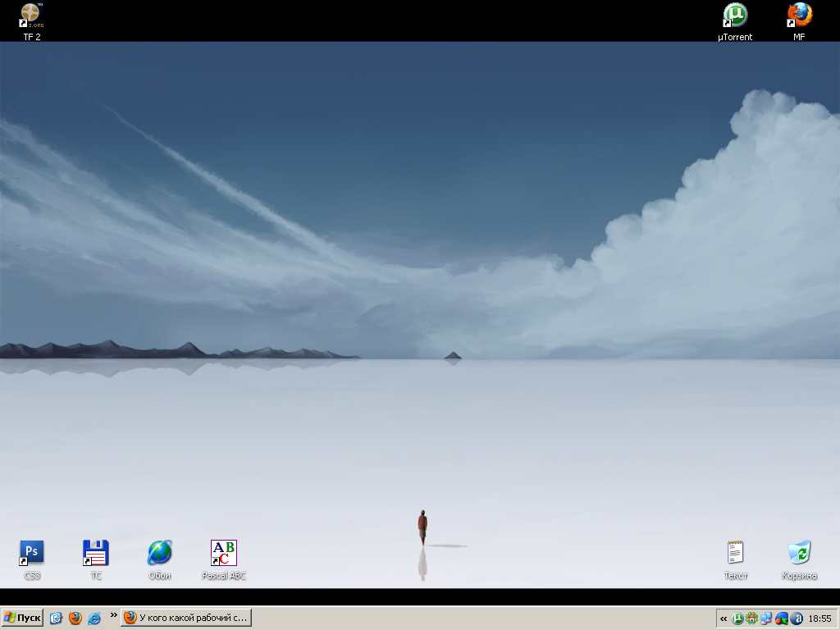Collapse the system tray with the « arrow
This screenshot has height=630, width=840.
point(724,619)
